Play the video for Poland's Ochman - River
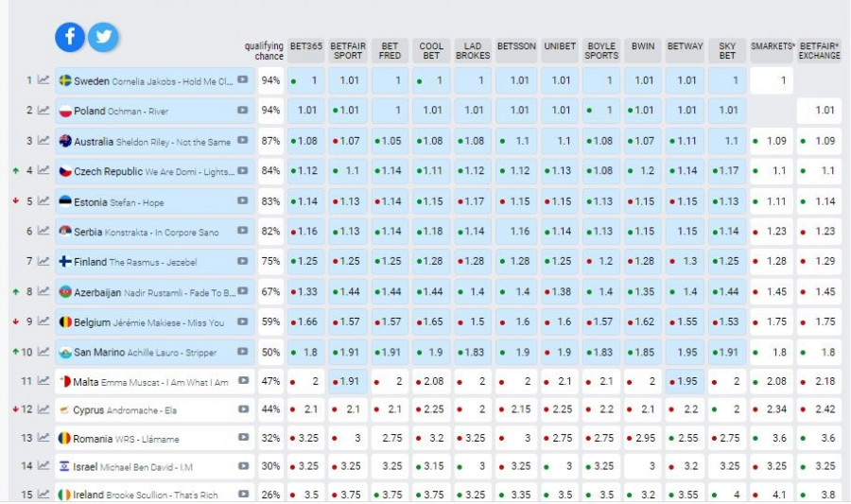 coord(243,111)
